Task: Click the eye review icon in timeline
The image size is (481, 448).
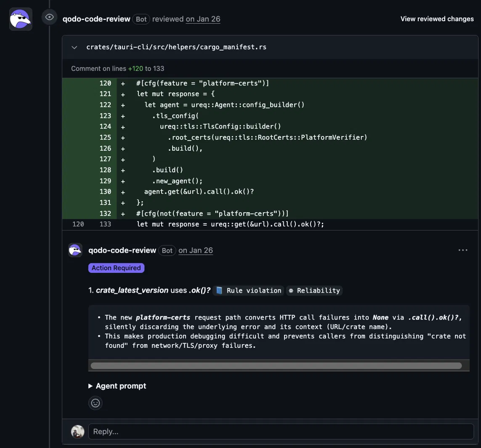Action: (49, 17)
